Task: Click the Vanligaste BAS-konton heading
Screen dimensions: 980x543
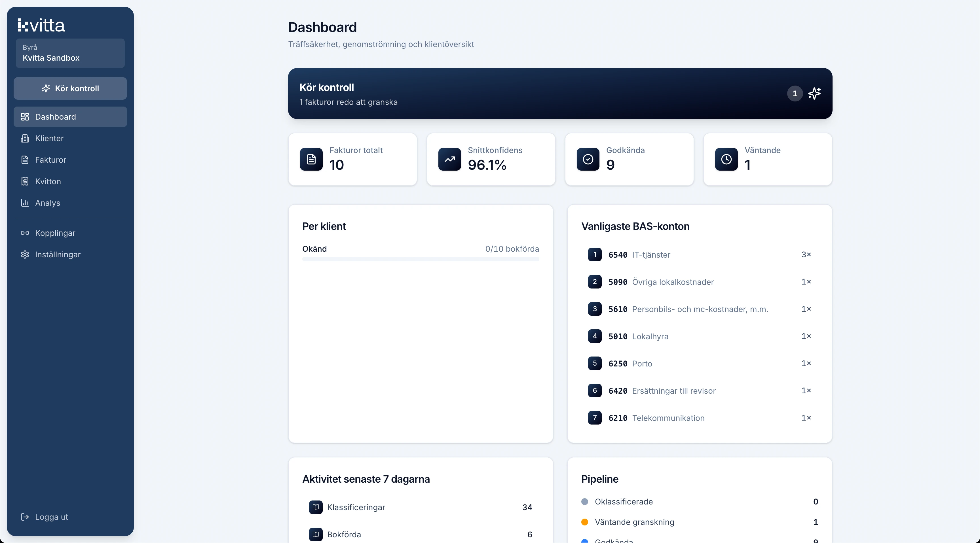Action: pos(635,227)
